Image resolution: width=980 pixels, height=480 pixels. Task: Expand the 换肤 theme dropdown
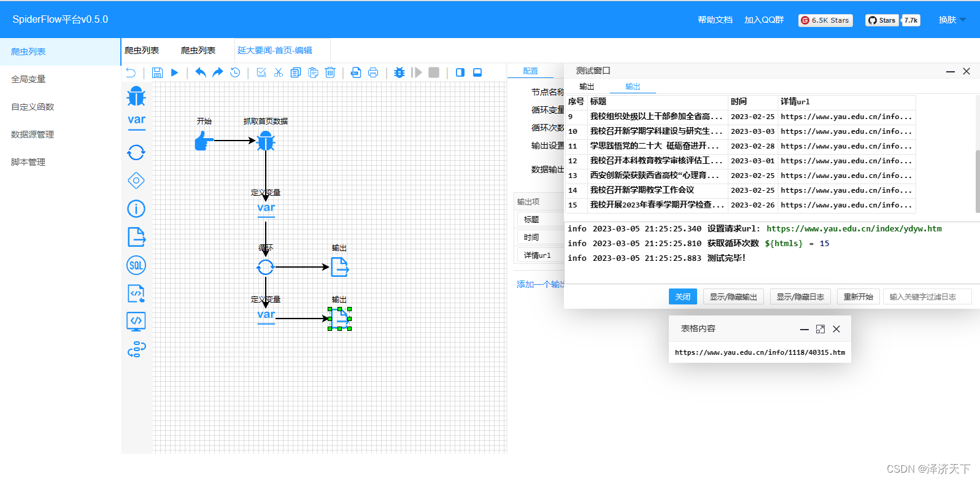coord(952,20)
